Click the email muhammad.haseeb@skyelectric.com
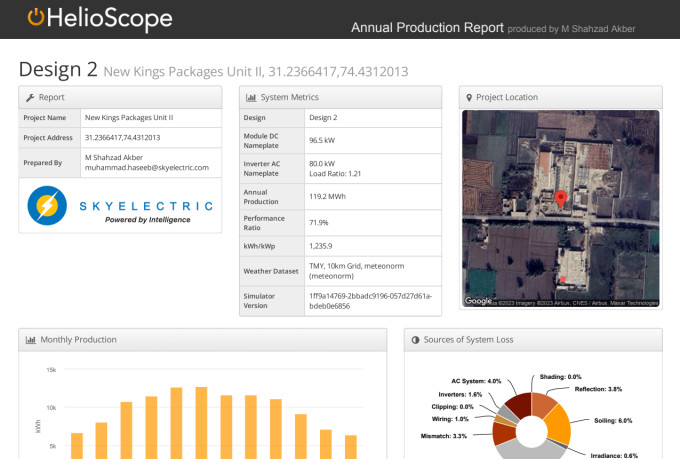This screenshot has width=680, height=459. (x=147, y=167)
